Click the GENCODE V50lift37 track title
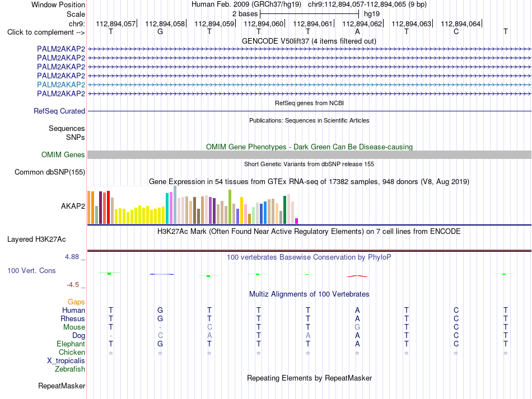The height and width of the screenshot is (399, 532). point(309,41)
